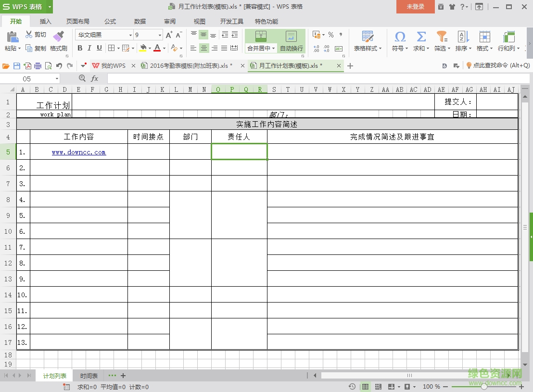Switch to normal view in status bar
This screenshot has width=533, height=392.
pyautogui.click(x=365, y=387)
